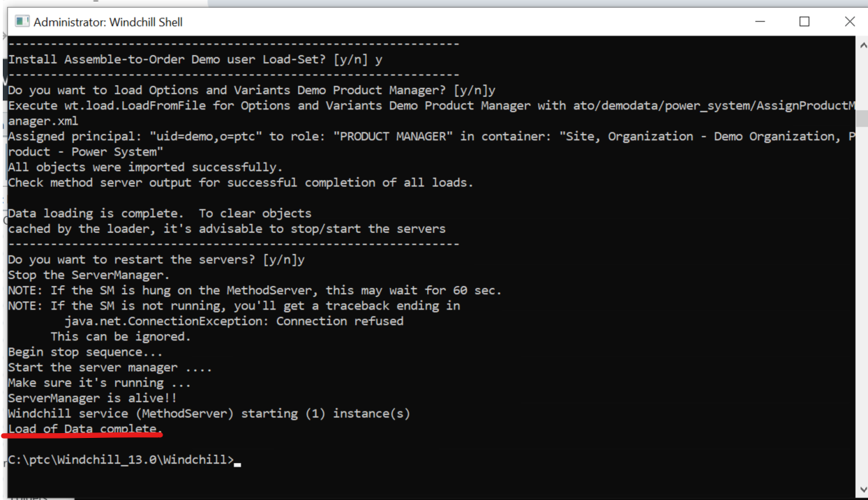Click the blinking cursor at the command prompt
Viewport: 868px width, 500px height.
click(x=237, y=461)
